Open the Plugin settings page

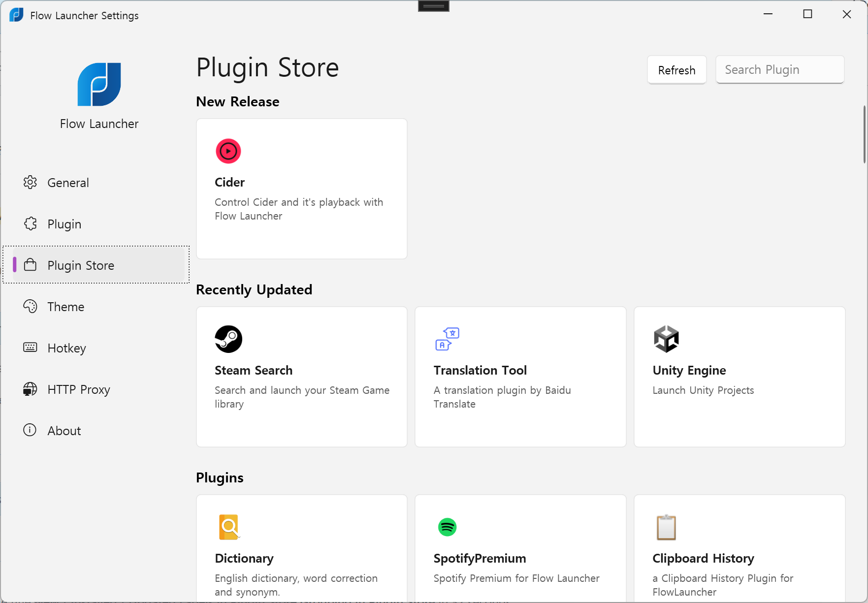pos(98,224)
